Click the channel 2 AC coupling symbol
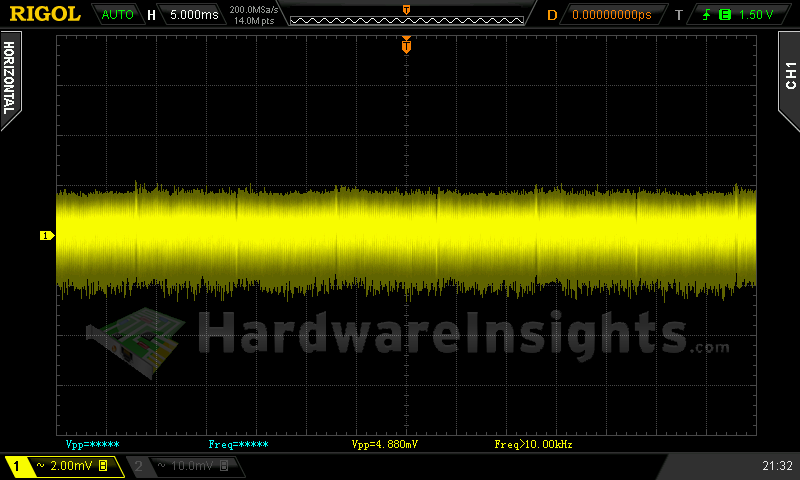Viewport: 800px width, 480px height. pyautogui.click(x=162, y=465)
